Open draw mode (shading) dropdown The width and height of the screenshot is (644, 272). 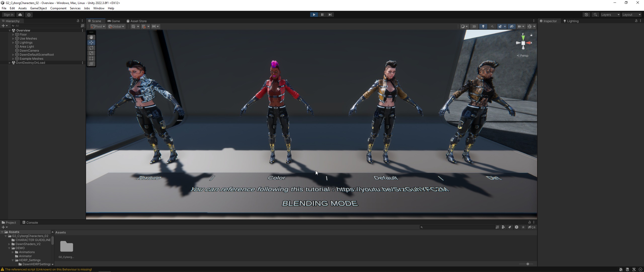[x=464, y=26]
